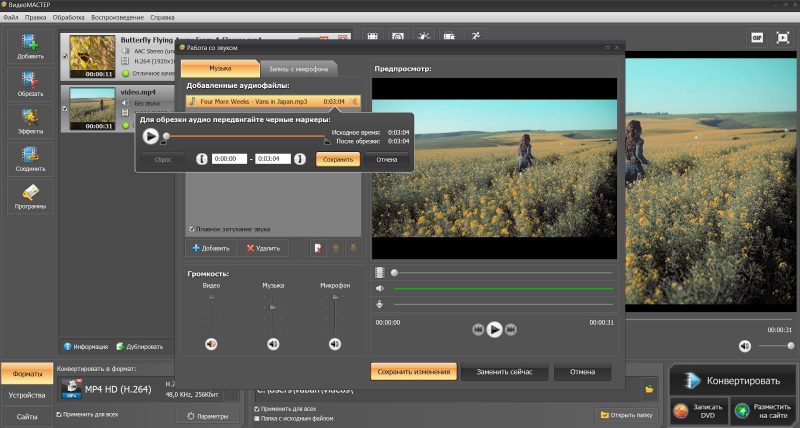The image size is (800, 428).
Task: Click the music volume slider
Action: click(273, 308)
